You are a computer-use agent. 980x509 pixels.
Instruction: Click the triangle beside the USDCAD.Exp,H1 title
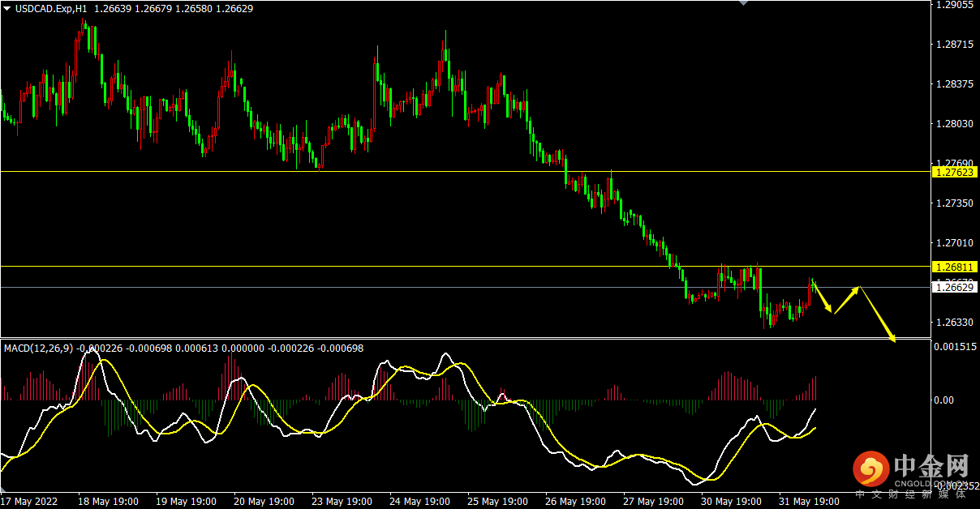tap(7, 9)
